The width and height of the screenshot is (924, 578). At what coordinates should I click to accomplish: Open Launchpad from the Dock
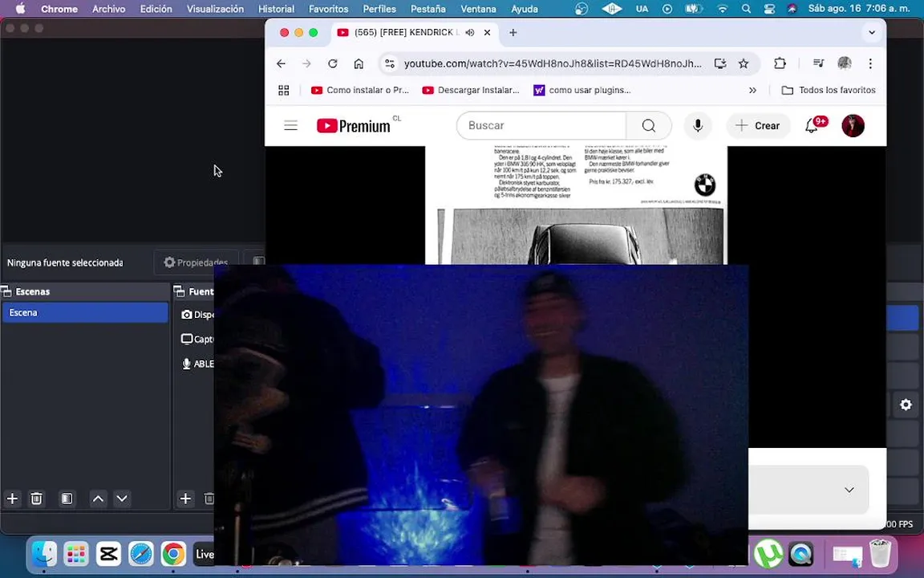(x=76, y=553)
